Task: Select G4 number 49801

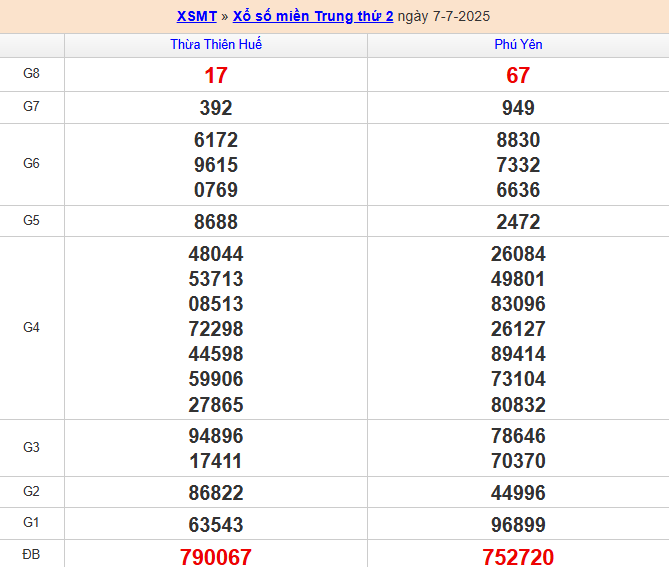Action: 518,279
